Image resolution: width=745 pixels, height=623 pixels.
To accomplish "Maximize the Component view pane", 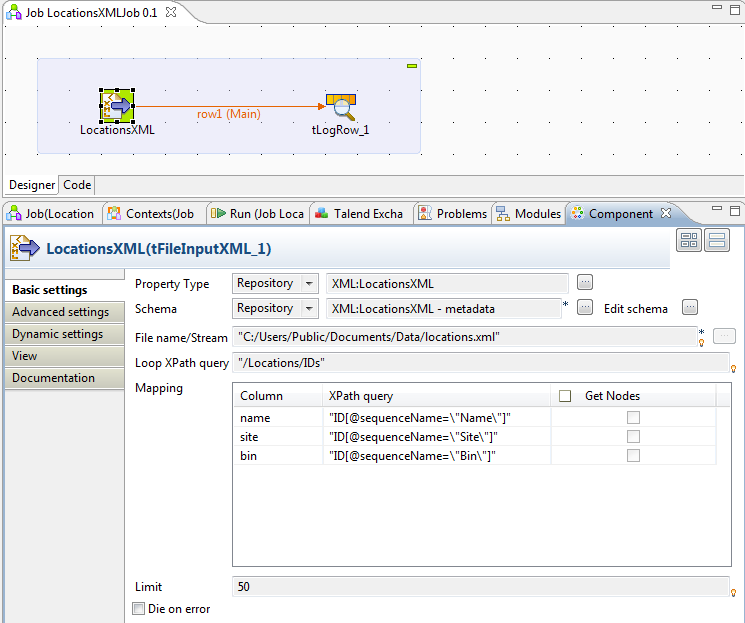I will (x=735, y=211).
